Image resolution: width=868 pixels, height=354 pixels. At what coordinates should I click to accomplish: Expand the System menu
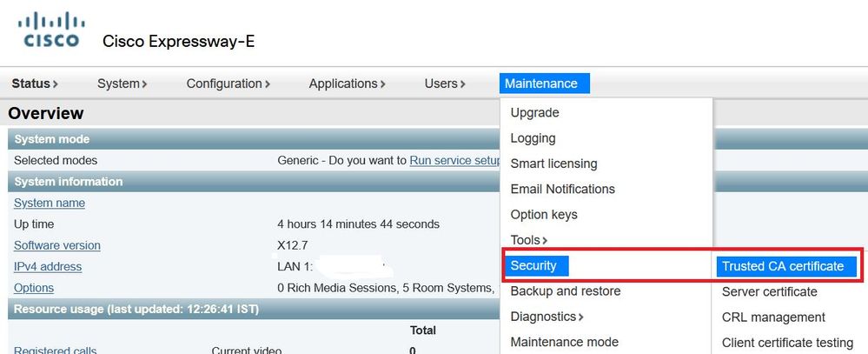pyautogui.click(x=123, y=83)
